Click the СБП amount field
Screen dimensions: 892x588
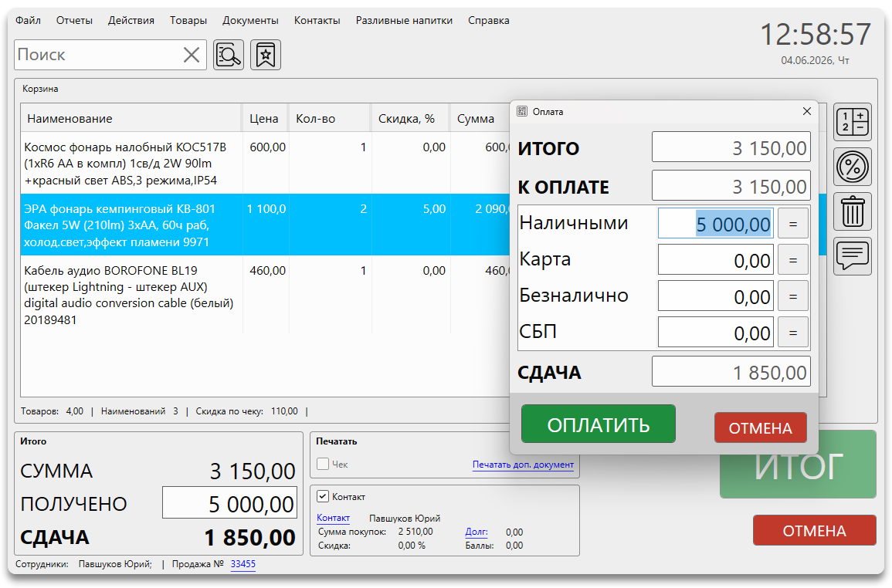click(x=716, y=333)
